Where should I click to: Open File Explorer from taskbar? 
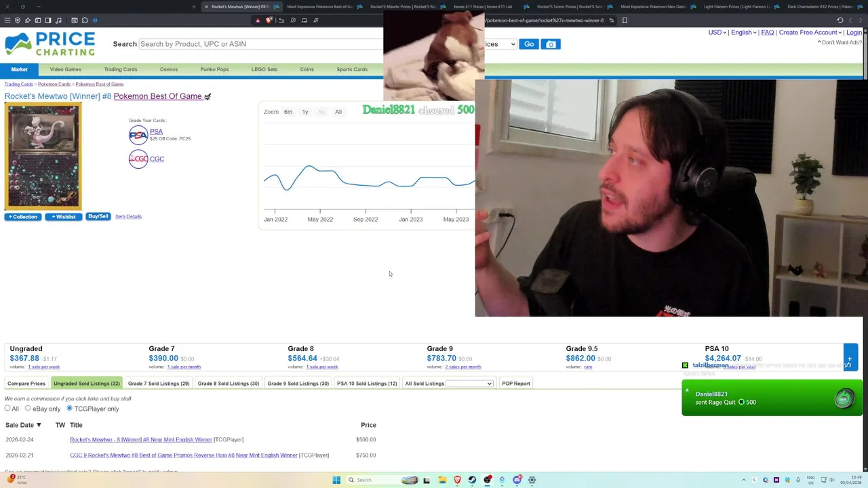[x=442, y=480]
